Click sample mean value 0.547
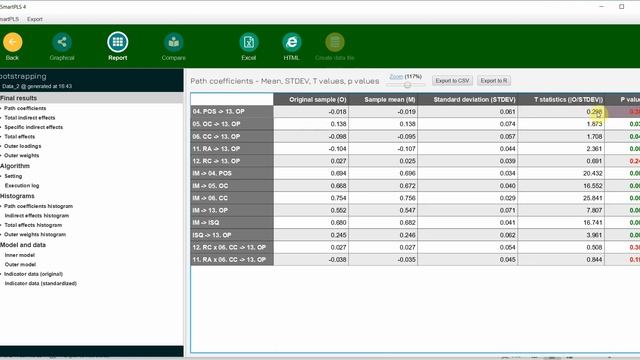 tap(408, 210)
